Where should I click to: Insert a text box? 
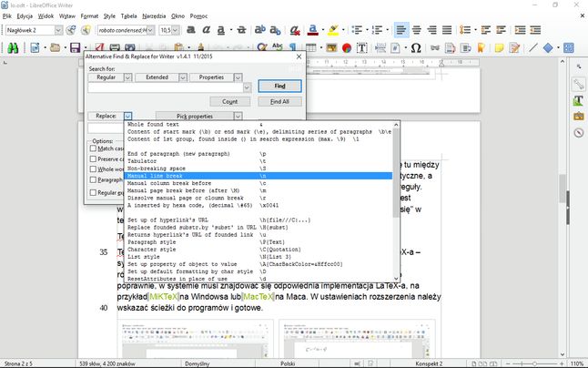[362, 47]
